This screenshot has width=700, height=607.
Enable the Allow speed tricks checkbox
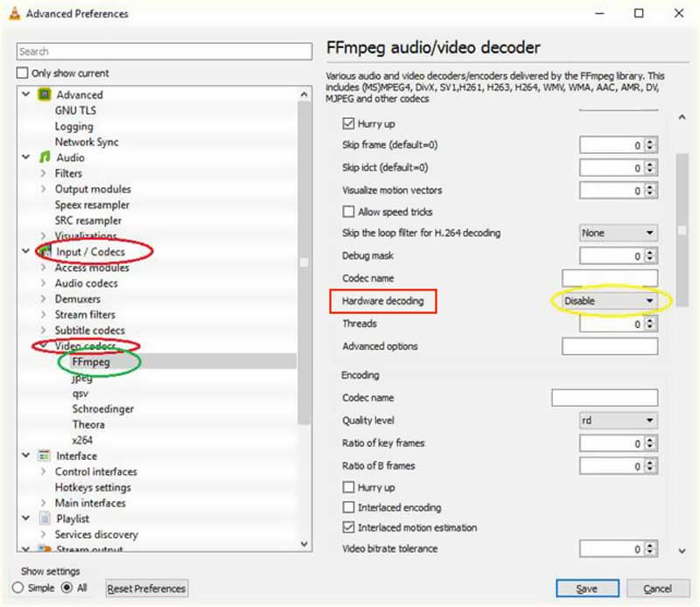tap(348, 211)
